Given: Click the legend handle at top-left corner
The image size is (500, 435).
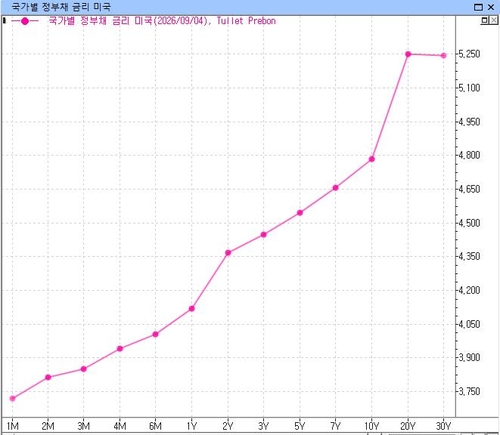Looking at the screenshot, I should (4, 21).
